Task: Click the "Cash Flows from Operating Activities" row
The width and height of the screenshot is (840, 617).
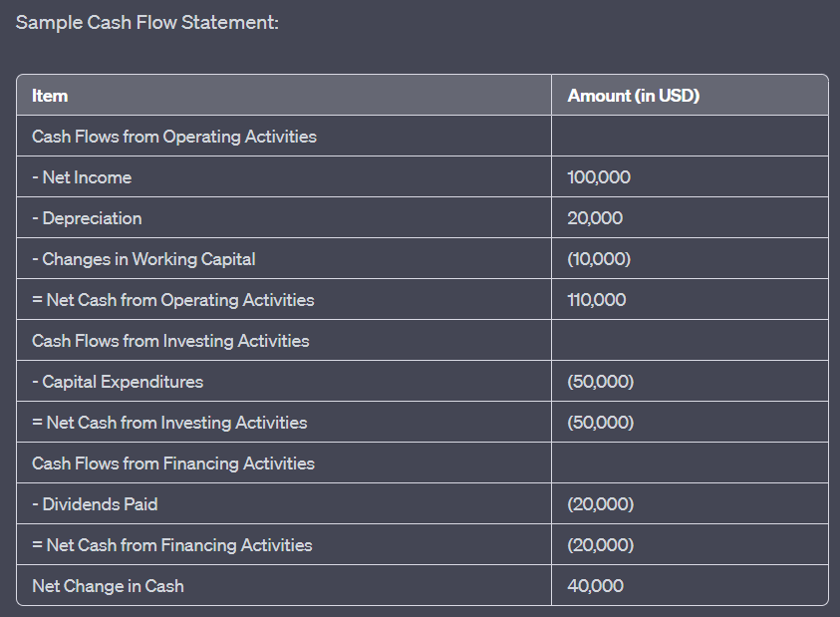Action: pyautogui.click(x=174, y=137)
